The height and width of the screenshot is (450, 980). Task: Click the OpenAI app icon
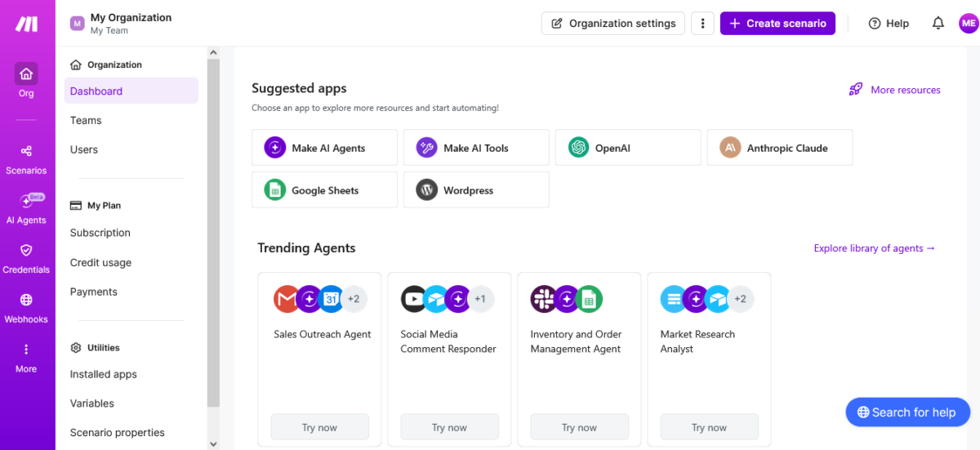[579, 148]
